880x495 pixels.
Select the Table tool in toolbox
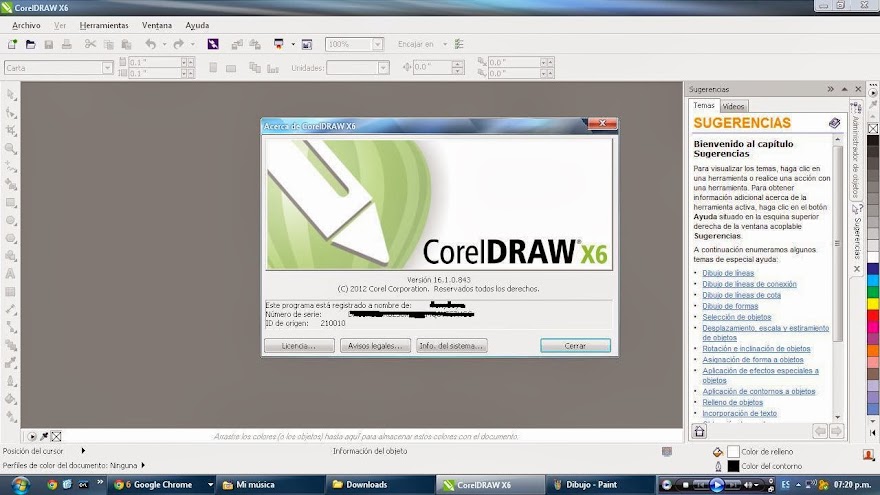[11, 292]
